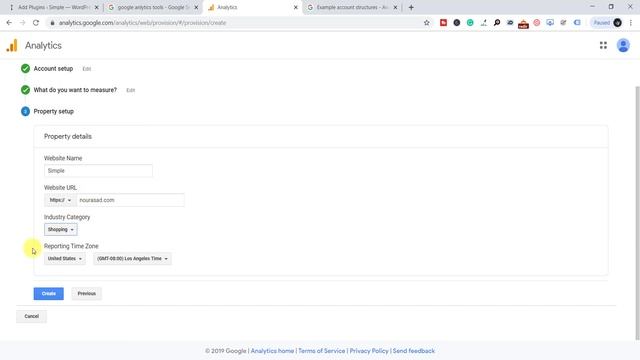Click the blue Create button
This screenshot has height=360, width=640.
pos(49,293)
